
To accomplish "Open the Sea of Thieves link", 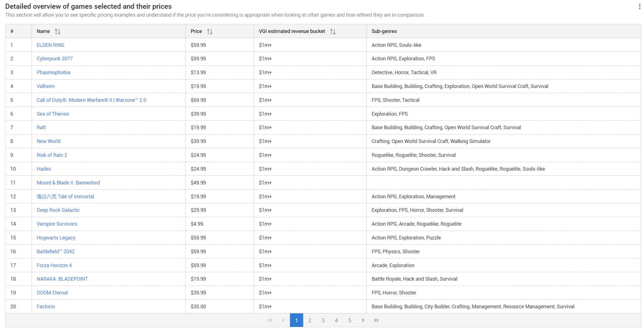I will pyautogui.click(x=53, y=114).
